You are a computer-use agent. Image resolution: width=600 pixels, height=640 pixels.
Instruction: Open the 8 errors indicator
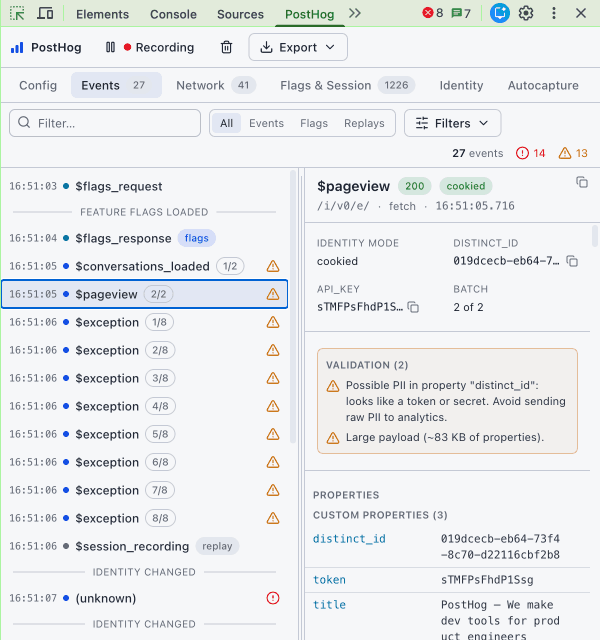point(433,13)
